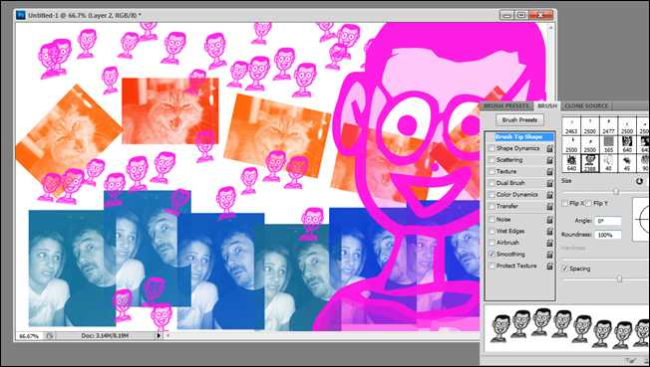
Task: Uncheck the Spacing checkbox
Action: [565, 269]
